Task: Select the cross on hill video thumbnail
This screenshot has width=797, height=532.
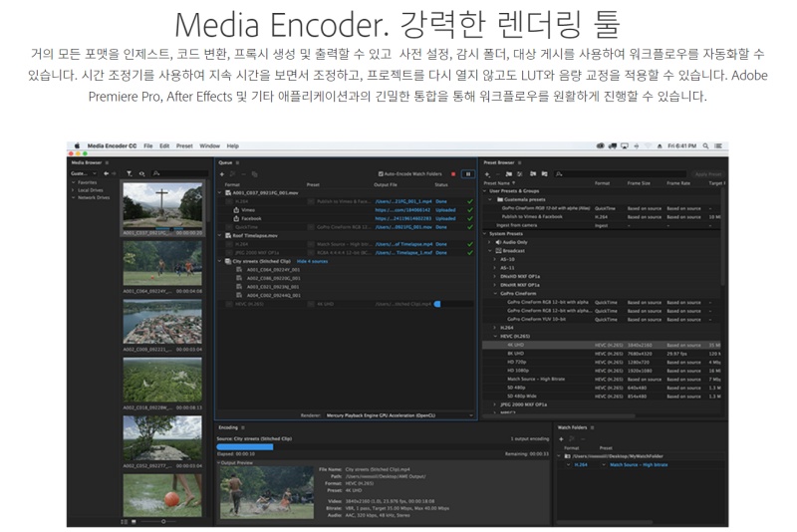Action: (162, 205)
